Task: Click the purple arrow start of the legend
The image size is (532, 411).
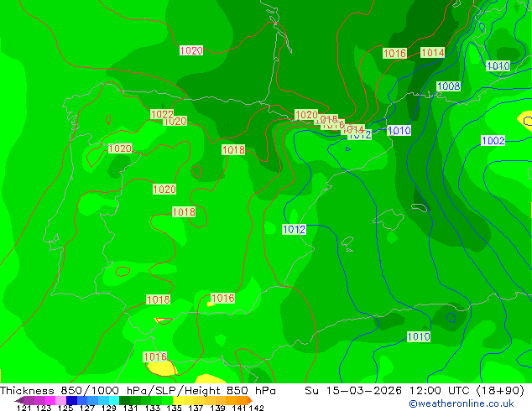Action: 19,400
